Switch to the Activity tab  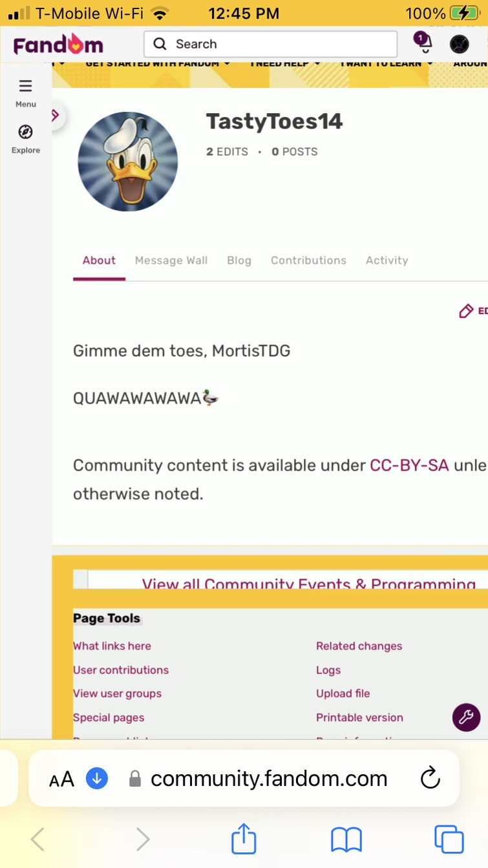click(387, 260)
